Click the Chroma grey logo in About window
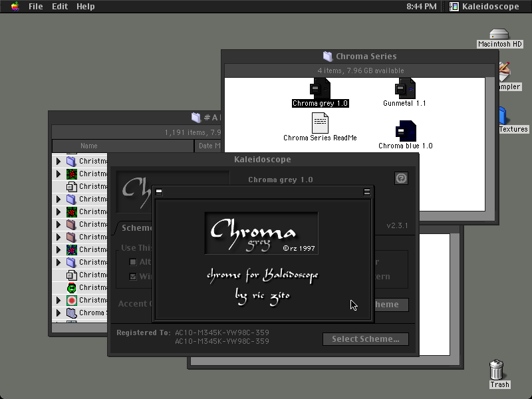Image resolution: width=532 pixels, height=399 pixels. coord(261,233)
